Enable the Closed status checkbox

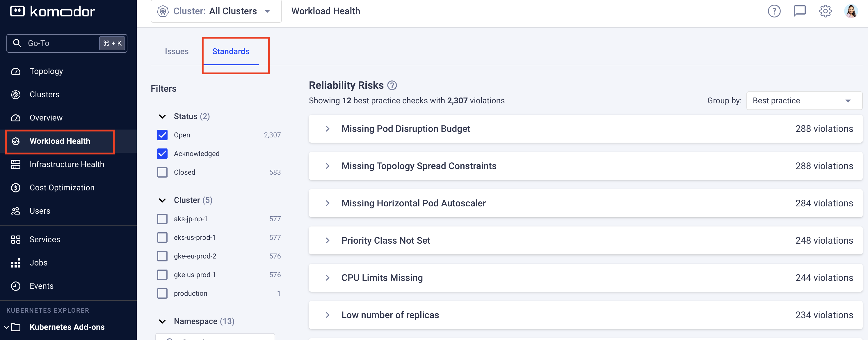click(162, 172)
